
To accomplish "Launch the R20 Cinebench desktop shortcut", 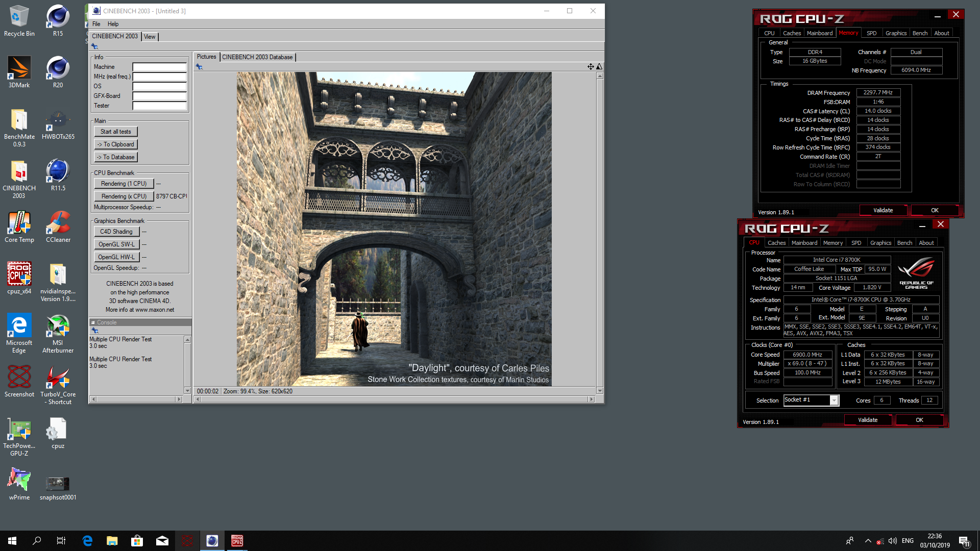I will pyautogui.click(x=58, y=72).
